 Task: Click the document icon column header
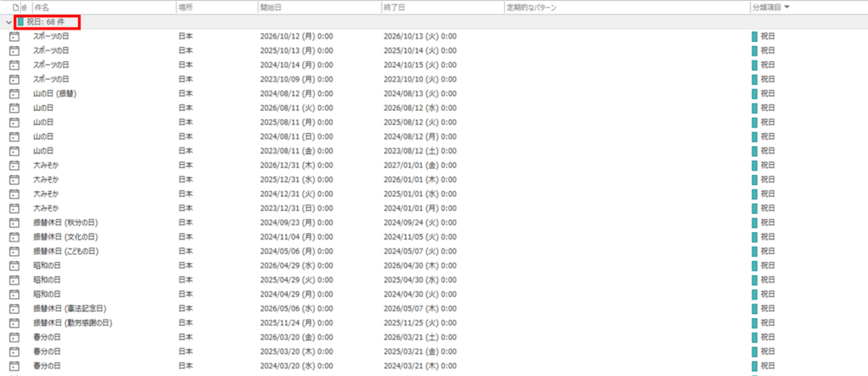(x=15, y=7)
